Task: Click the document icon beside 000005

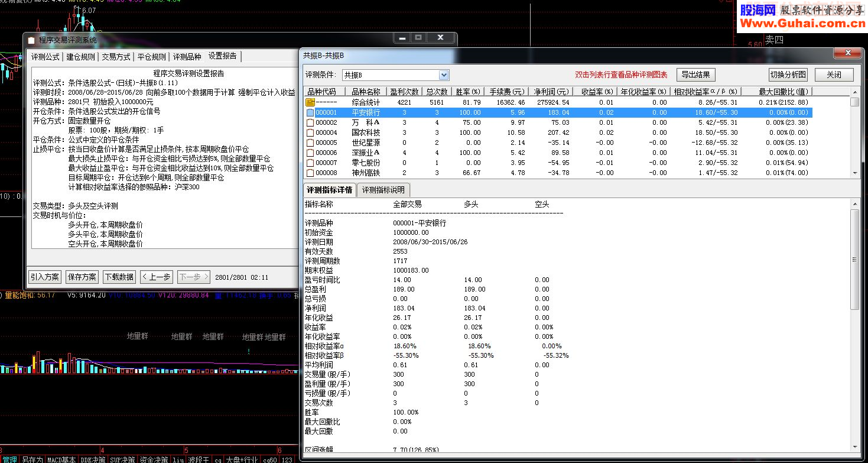Action: tap(310, 143)
